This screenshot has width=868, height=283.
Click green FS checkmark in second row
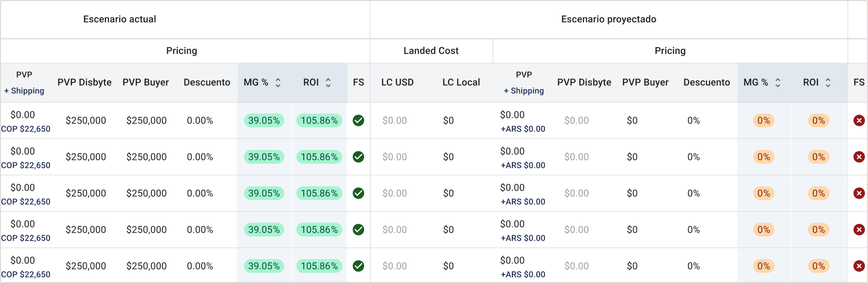(x=359, y=157)
